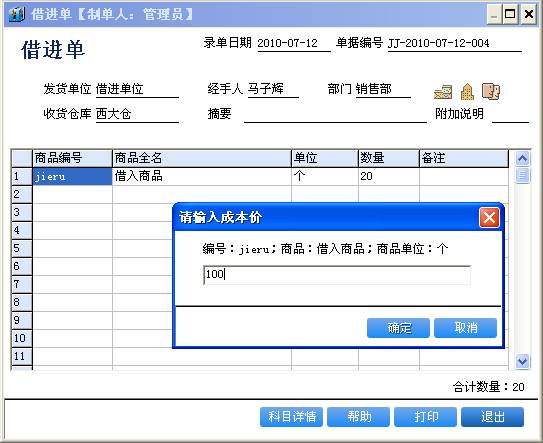
Task: Click the app icon in the title bar
Action: 17,15
